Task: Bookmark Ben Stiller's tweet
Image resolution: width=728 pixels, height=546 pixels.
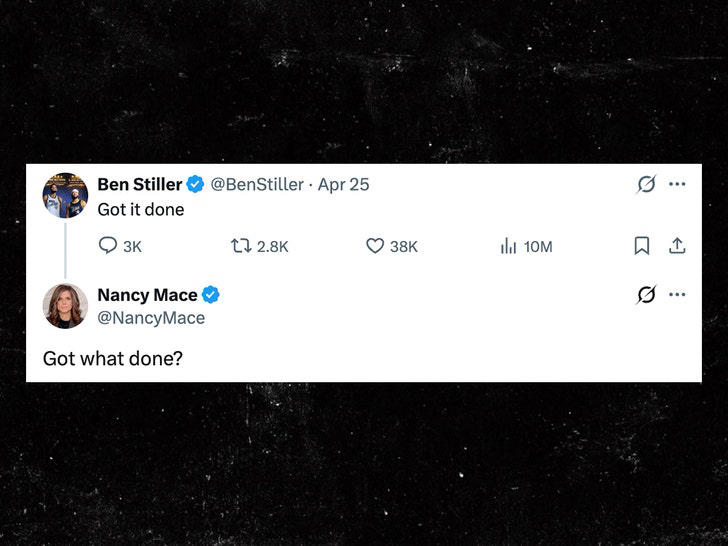Action: click(x=642, y=246)
